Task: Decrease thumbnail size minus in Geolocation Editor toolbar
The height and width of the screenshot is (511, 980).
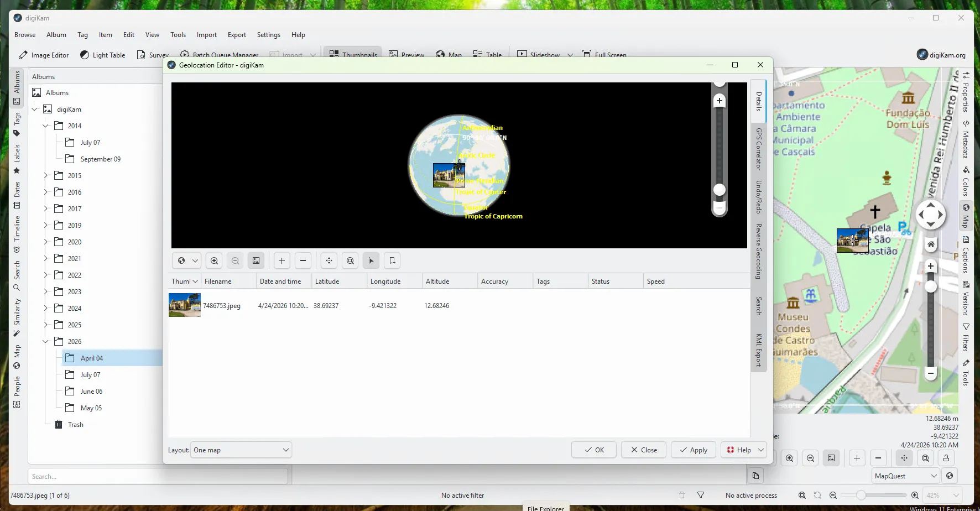Action: [303, 260]
